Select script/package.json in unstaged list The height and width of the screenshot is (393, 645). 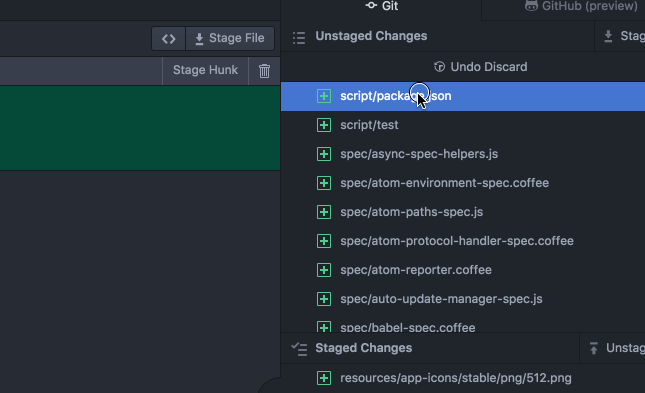(x=463, y=96)
